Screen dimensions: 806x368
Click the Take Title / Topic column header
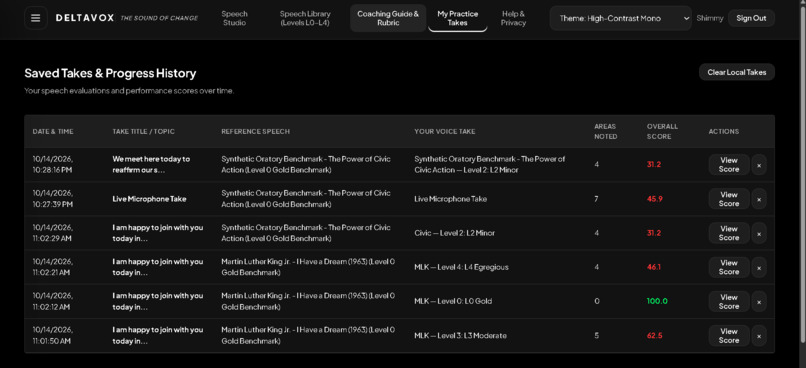pos(143,132)
